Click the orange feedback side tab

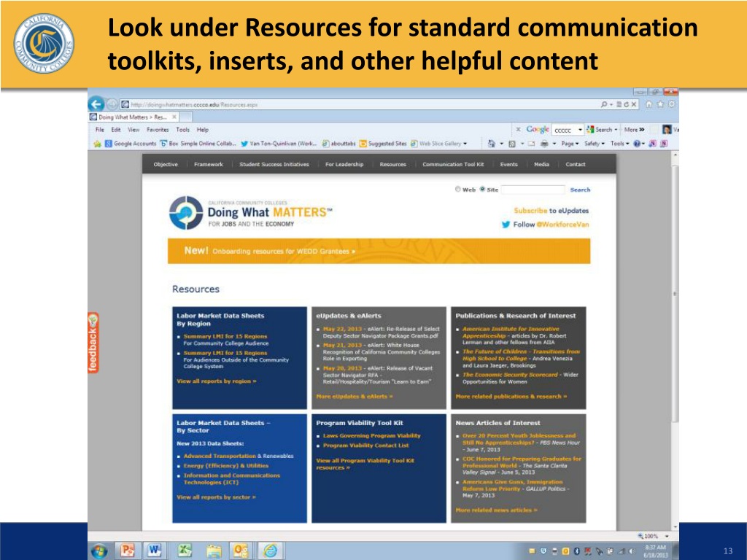(93, 343)
